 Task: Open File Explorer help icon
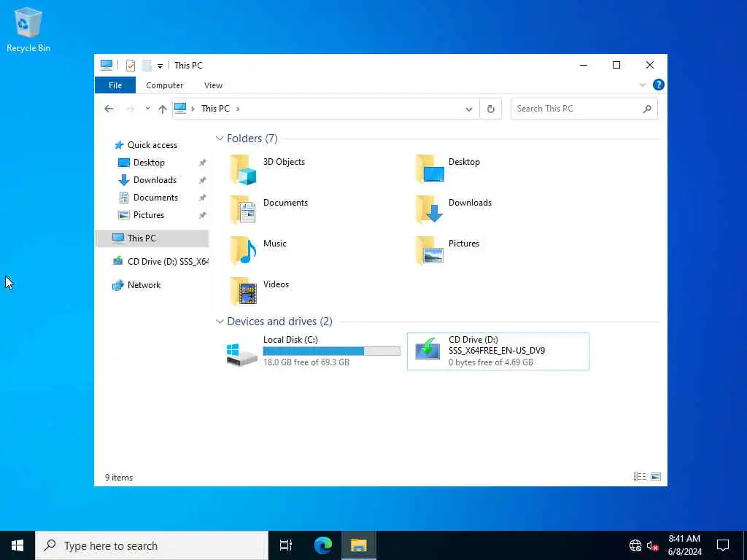(x=659, y=85)
